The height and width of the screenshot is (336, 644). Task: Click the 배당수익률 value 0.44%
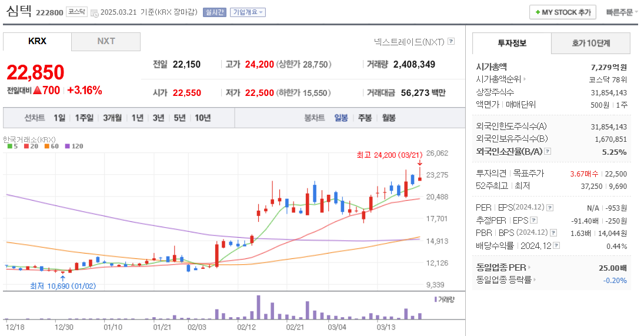[x=616, y=246]
